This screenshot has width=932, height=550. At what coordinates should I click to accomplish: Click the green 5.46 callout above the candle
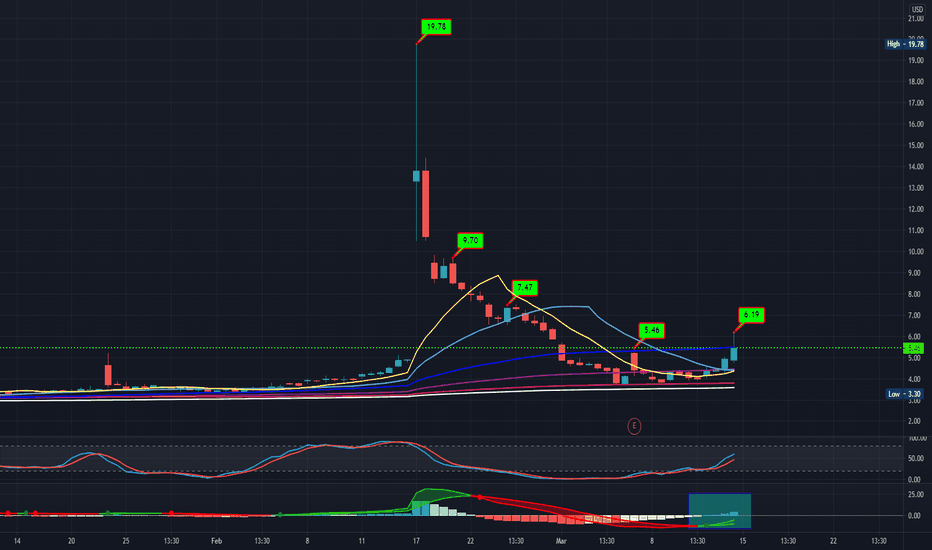click(651, 331)
